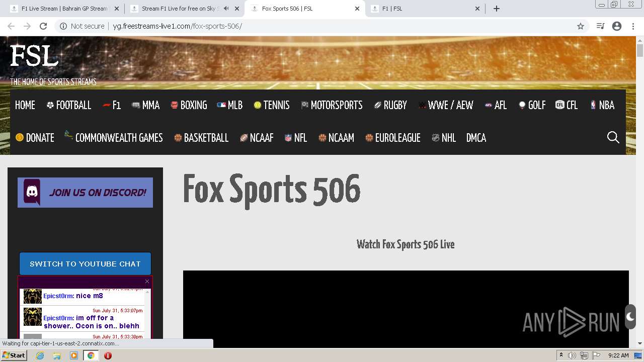The height and width of the screenshot is (362, 644).
Task: Open Windows Media Player from taskbar
Action: coord(74,355)
